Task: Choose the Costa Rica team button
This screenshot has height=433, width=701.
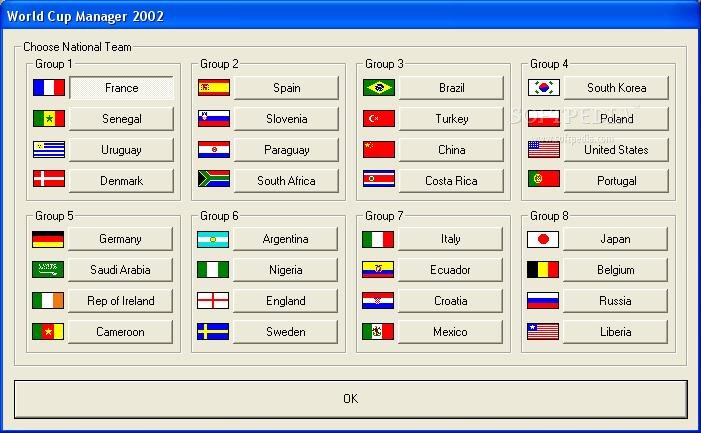Action: tap(452, 181)
